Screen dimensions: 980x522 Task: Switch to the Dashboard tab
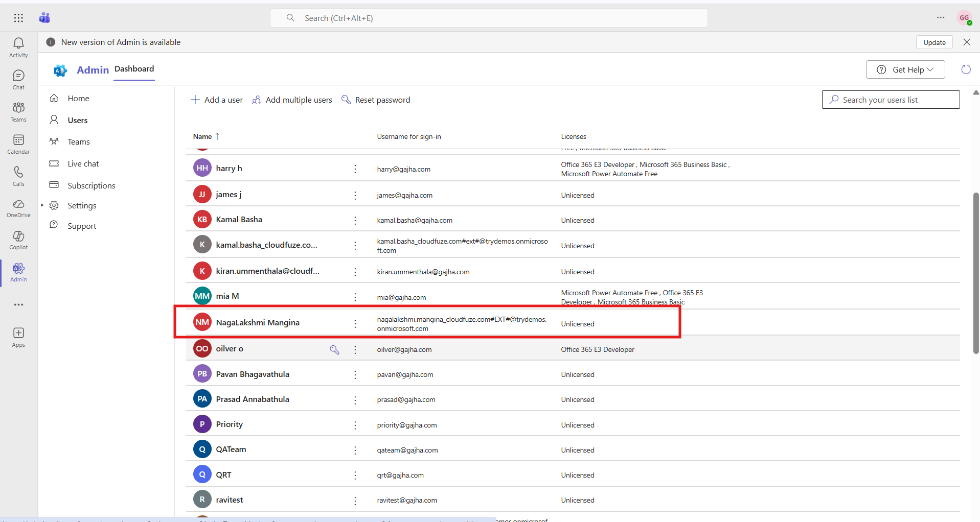tap(134, 68)
